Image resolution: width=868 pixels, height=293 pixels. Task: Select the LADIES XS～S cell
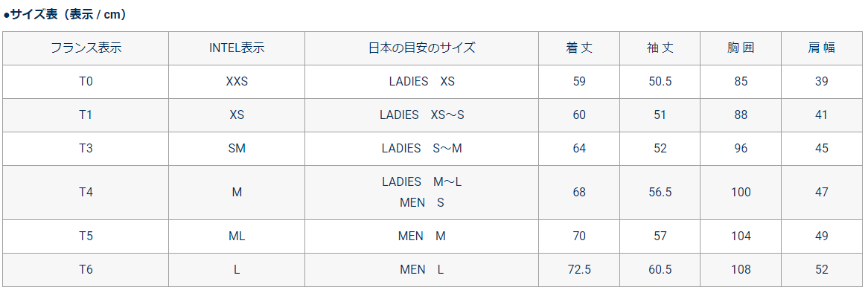[422, 115]
